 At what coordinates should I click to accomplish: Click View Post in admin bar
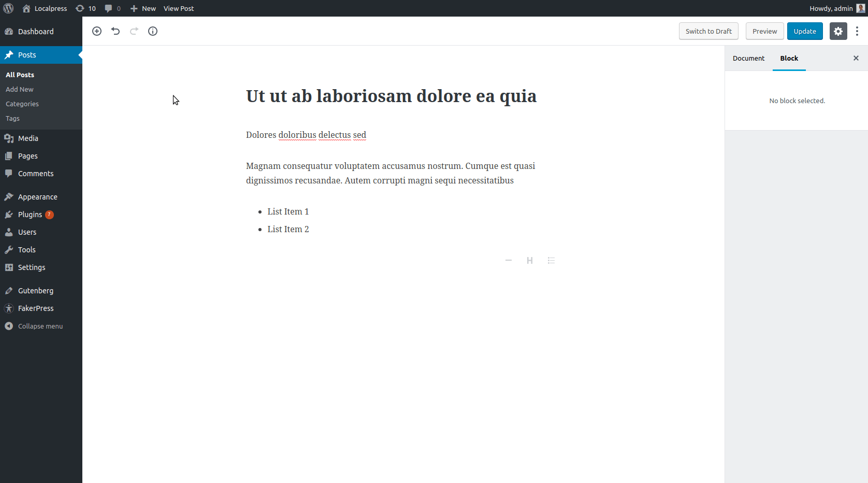(179, 8)
